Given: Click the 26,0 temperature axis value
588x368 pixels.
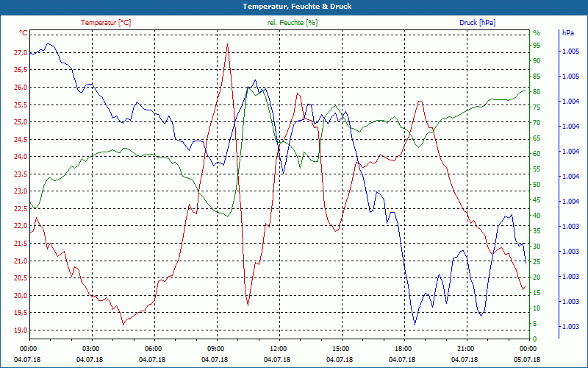Looking at the screenshot, I should (x=21, y=87).
